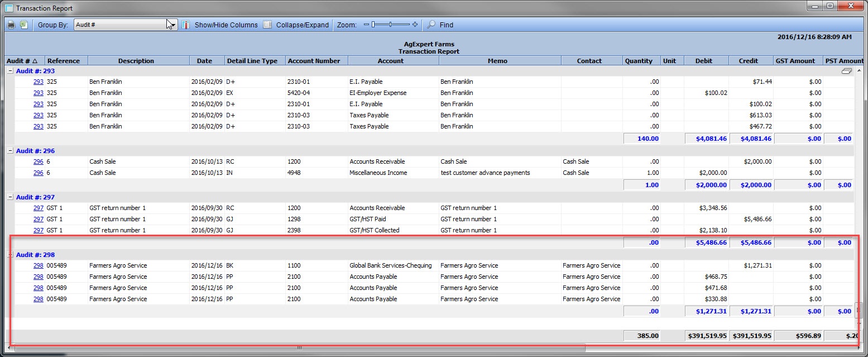Click the horizontal scrollbar thumb

point(300,348)
